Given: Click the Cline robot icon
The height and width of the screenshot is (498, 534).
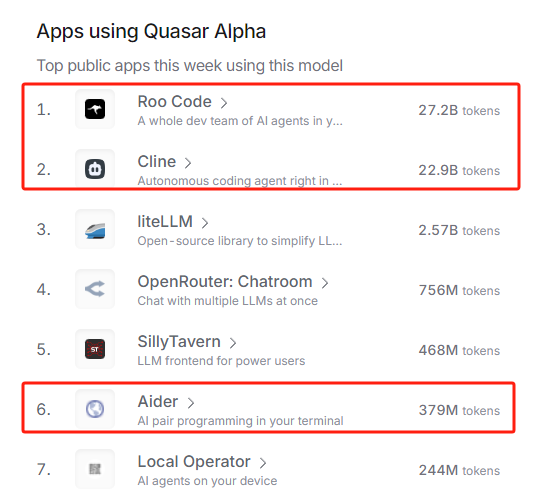Looking at the screenshot, I should click(x=95, y=169).
